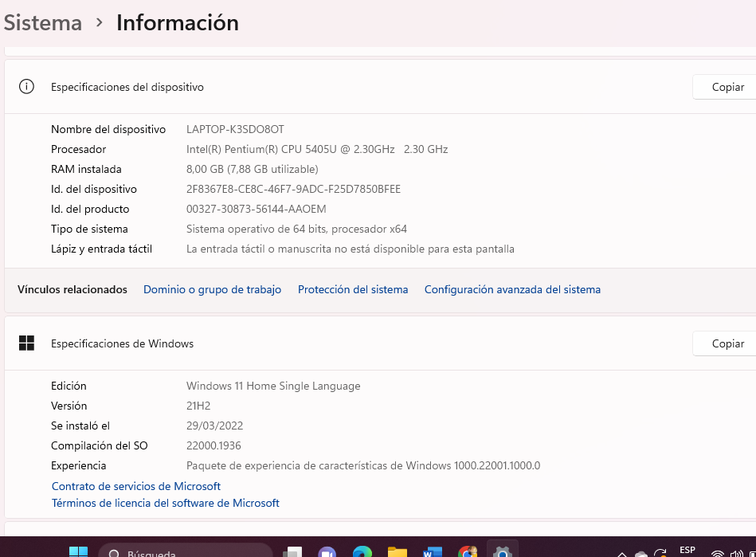The width and height of the screenshot is (756, 557).
Task: Open Teams chat from the taskbar
Action: point(327,552)
